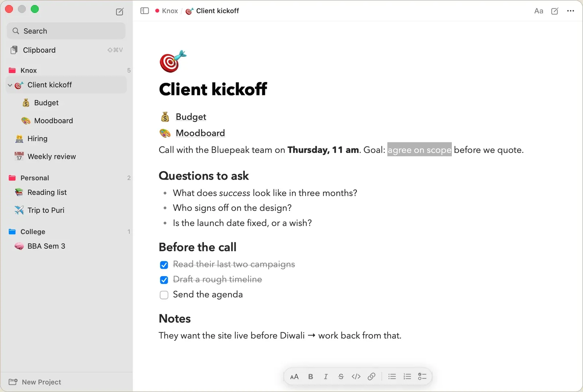Screen dimensions: 583x392
Task: Open the Reading list note
Action: click(66, 192)
